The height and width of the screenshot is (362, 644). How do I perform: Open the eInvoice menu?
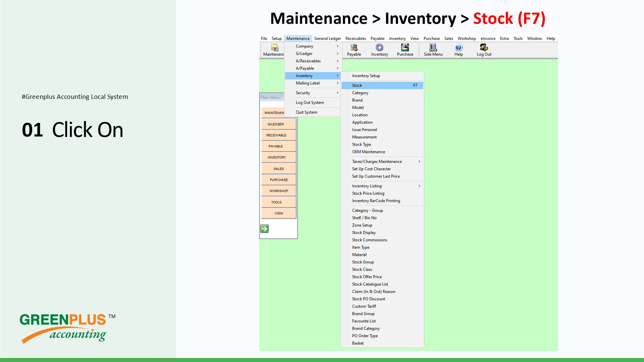[488, 39]
